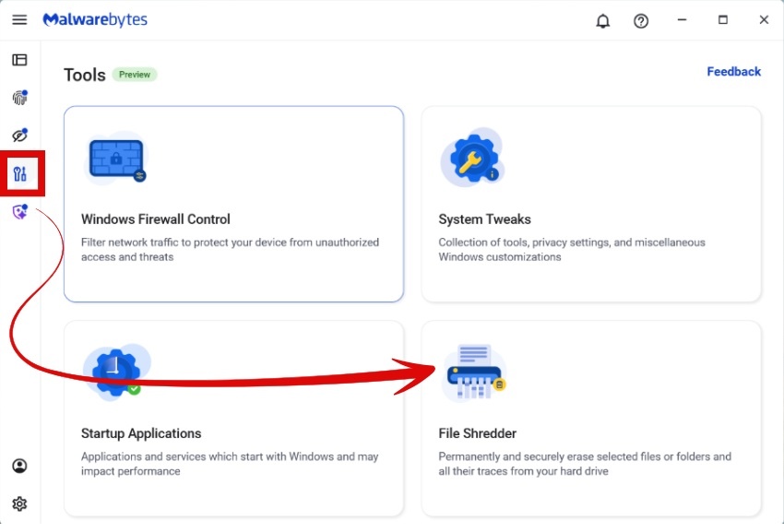784x532 pixels.
Task: Open the File Shredder card
Action: pyautogui.click(x=591, y=418)
